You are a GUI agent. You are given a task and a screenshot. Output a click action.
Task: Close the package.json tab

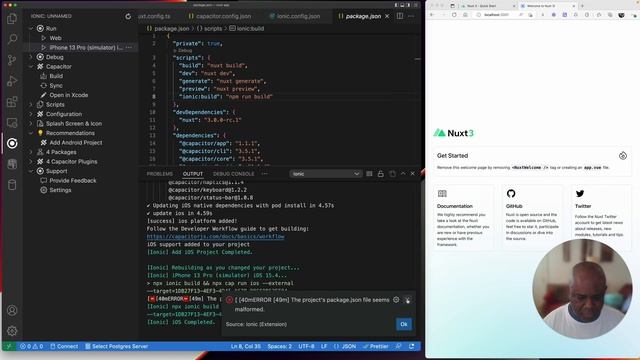[x=387, y=16]
